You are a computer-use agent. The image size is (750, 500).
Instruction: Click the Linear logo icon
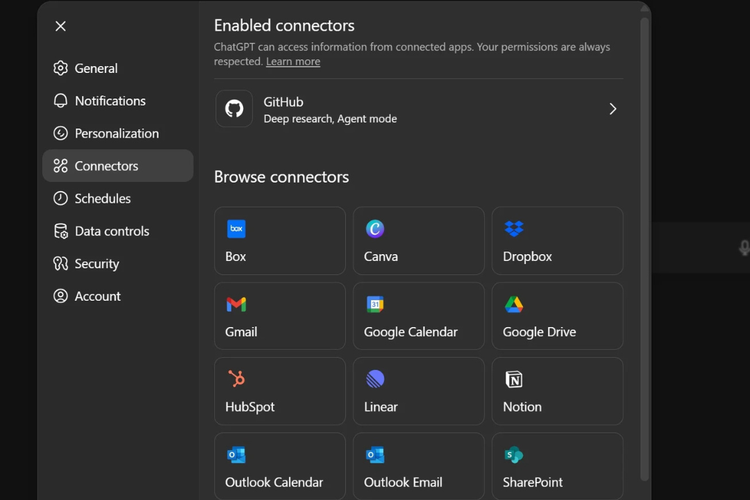pyautogui.click(x=375, y=379)
